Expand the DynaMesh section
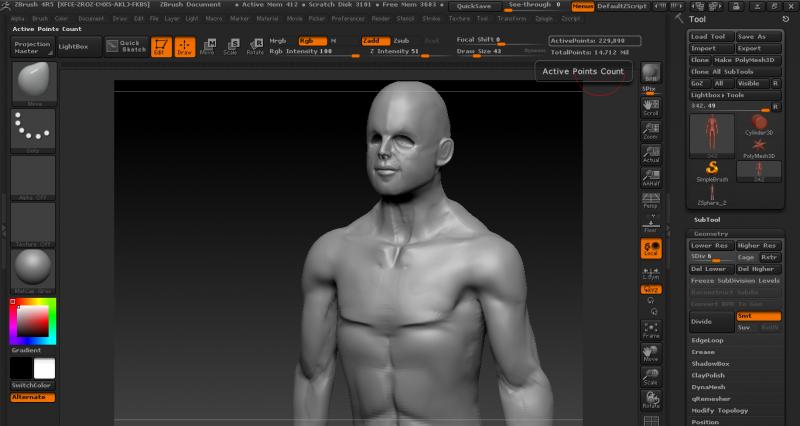The height and width of the screenshot is (426, 800). click(708, 387)
